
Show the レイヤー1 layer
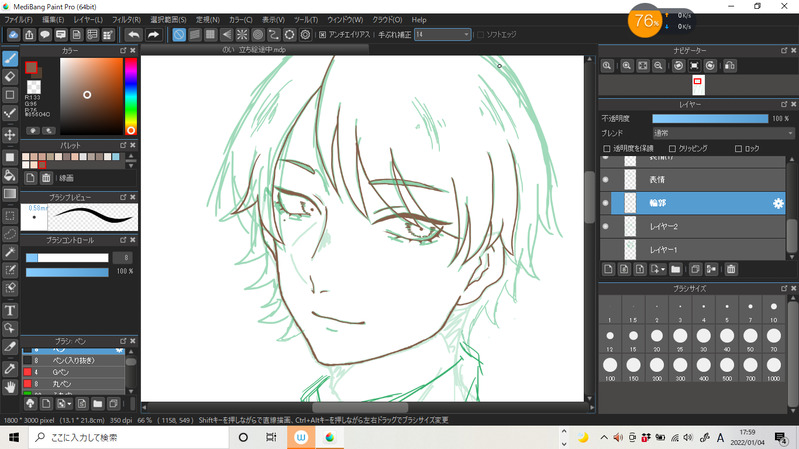(605, 250)
